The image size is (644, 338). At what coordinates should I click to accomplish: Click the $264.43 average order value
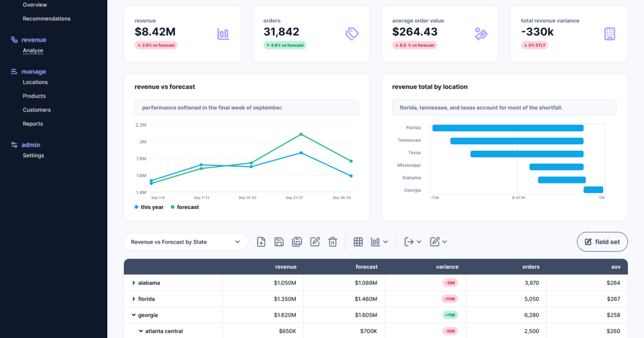[415, 32]
